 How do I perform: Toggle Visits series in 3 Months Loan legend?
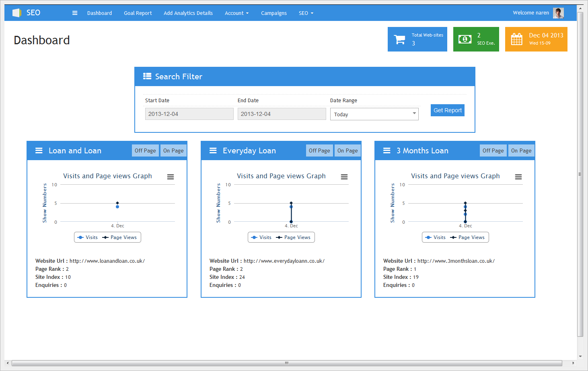(x=436, y=237)
